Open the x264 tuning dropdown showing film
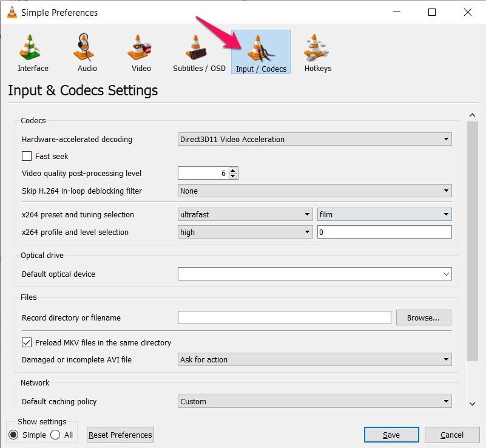 [384, 214]
